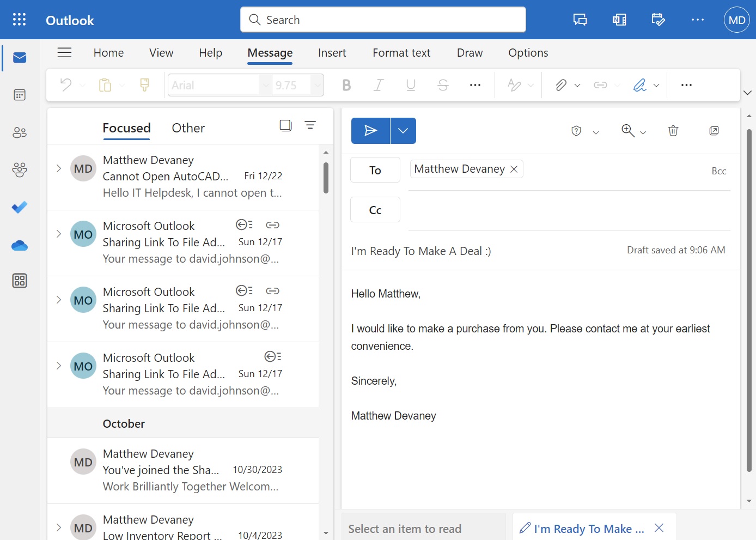This screenshot has width=756, height=540.
Task: Open the app launcher grid at top left
Action: coord(20,20)
